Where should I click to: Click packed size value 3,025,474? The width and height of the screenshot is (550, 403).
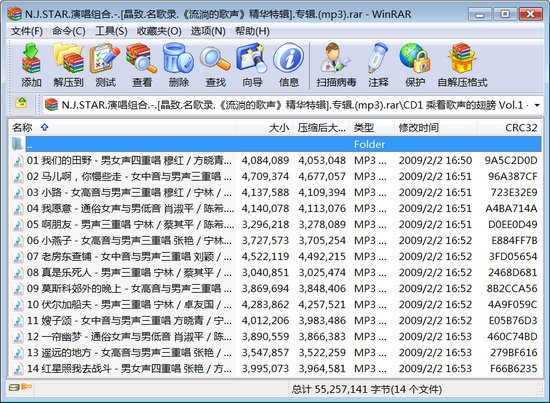click(322, 273)
